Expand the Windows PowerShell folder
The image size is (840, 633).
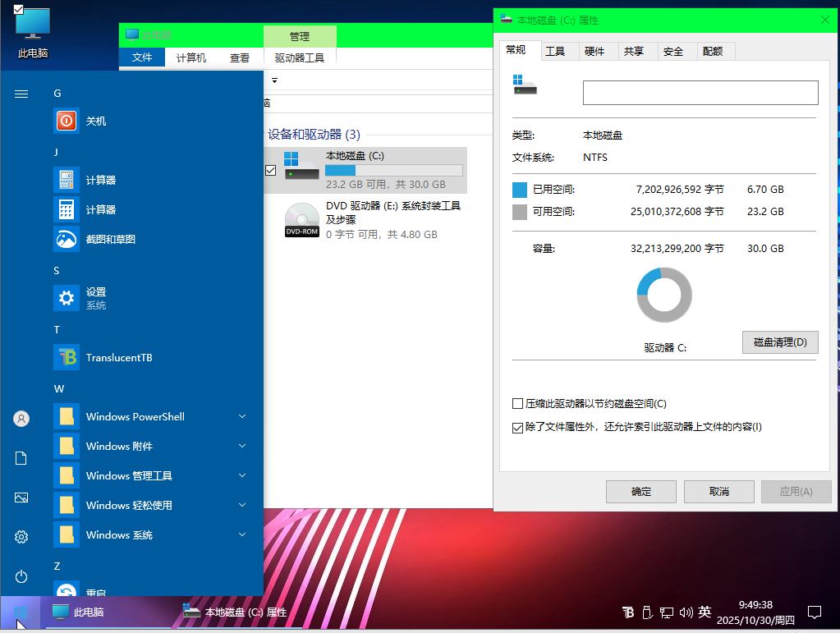[x=241, y=416]
